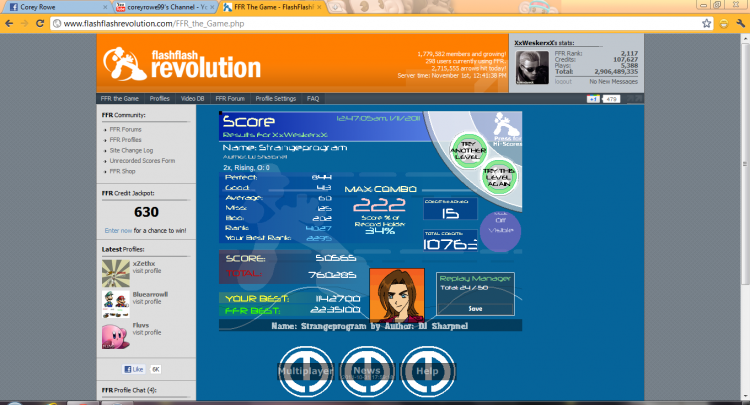Click the Facebook Like button
The image size is (750, 405).
133,369
